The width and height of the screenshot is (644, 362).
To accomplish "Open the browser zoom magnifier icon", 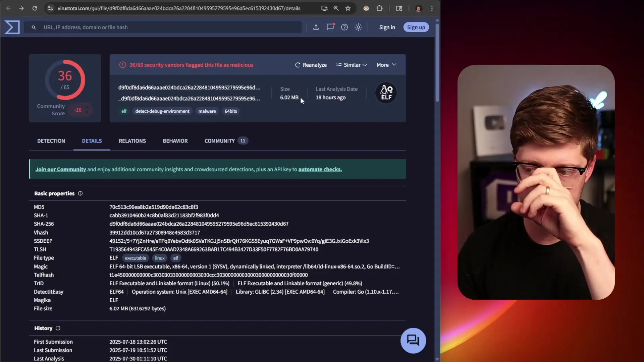I will [336, 8].
